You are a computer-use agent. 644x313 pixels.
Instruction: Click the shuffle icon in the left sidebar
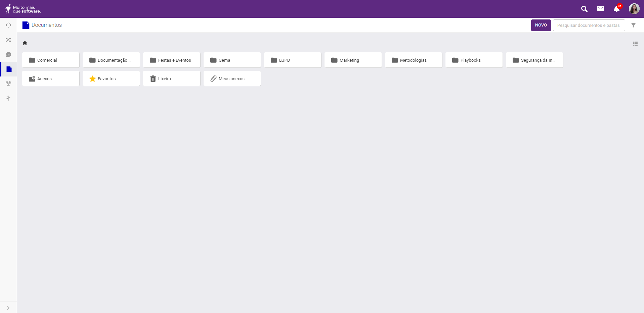[8, 40]
